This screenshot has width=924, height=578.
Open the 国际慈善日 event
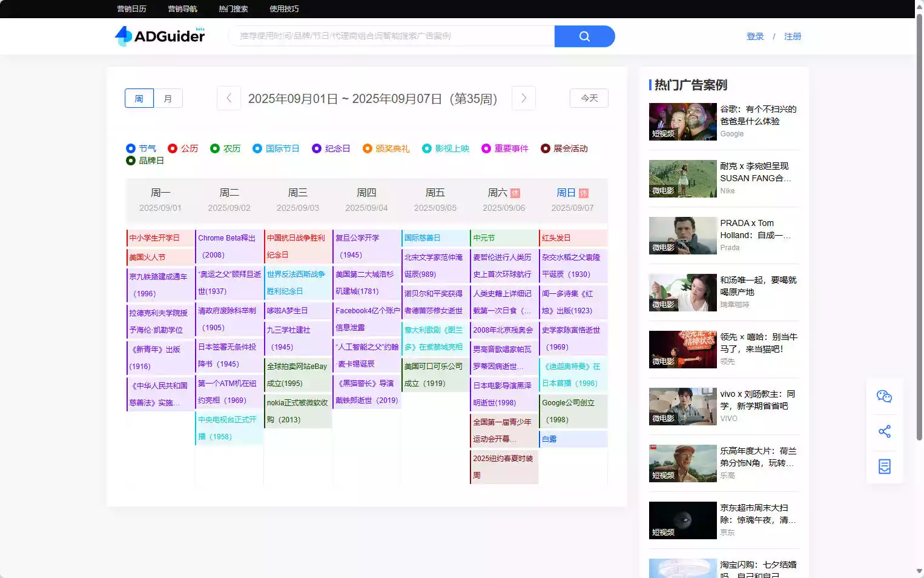click(435, 238)
